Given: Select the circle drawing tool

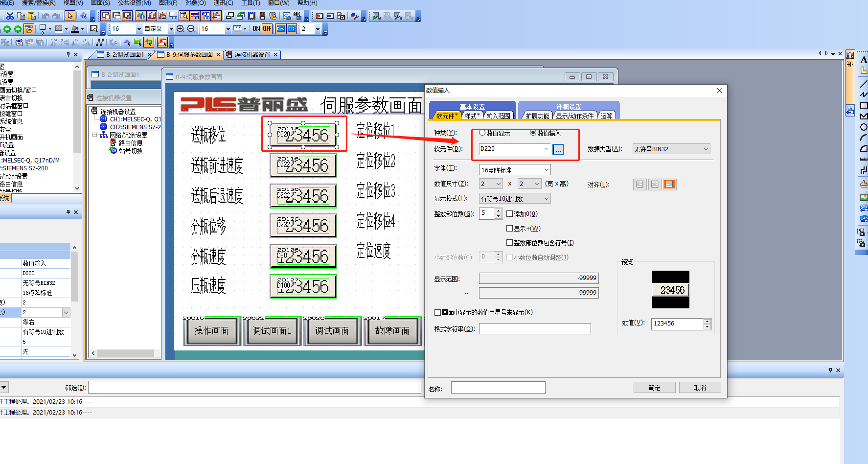Looking at the screenshot, I should tap(864, 127).
